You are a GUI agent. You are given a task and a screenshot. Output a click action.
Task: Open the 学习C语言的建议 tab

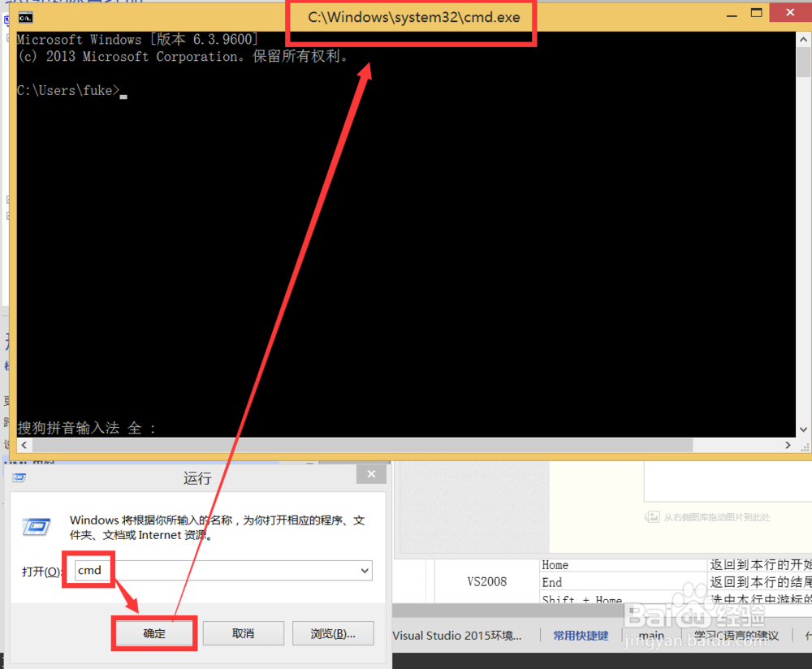click(x=736, y=636)
